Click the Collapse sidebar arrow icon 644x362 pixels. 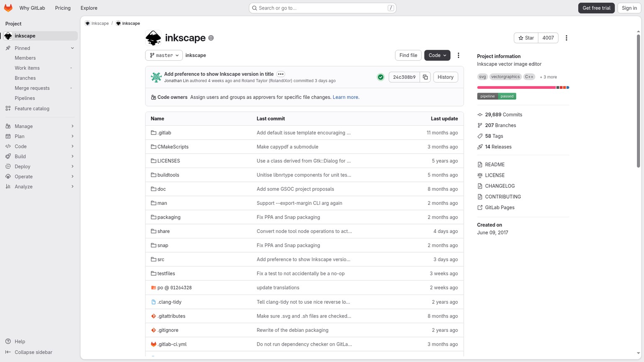[x=8, y=352]
